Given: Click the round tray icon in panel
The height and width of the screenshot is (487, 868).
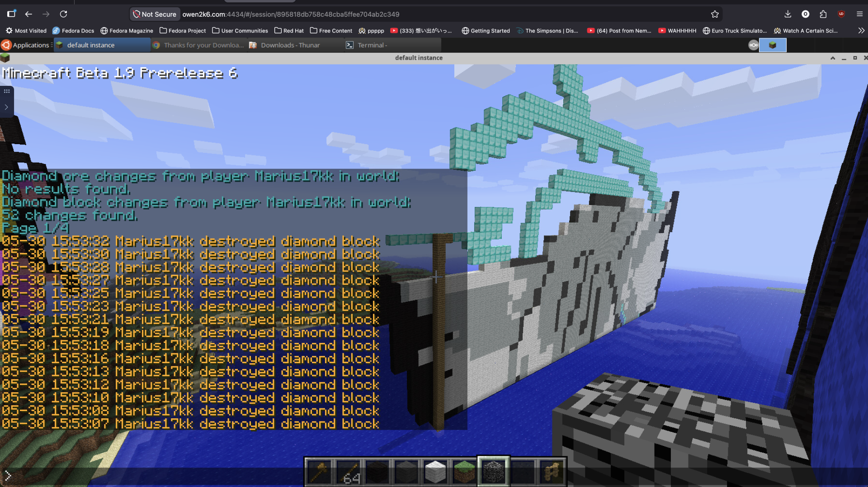Looking at the screenshot, I should coord(753,45).
